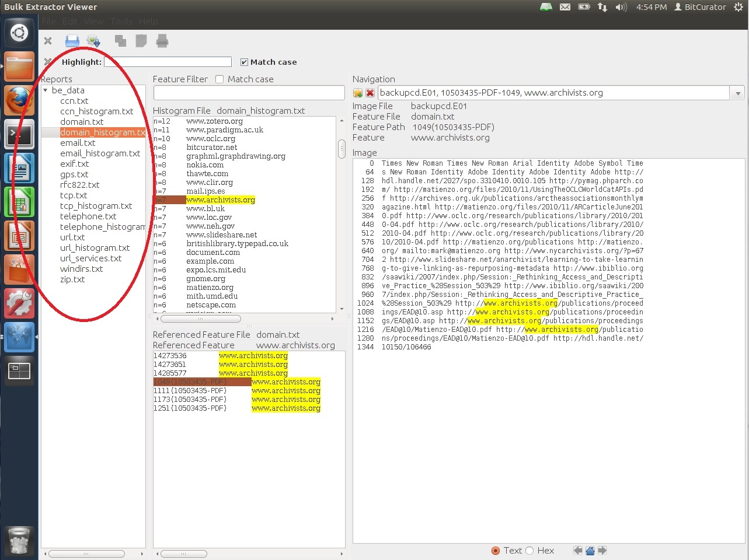This screenshot has height=560, width=749.
Task: Select the Hex radio button
Action: [529, 551]
